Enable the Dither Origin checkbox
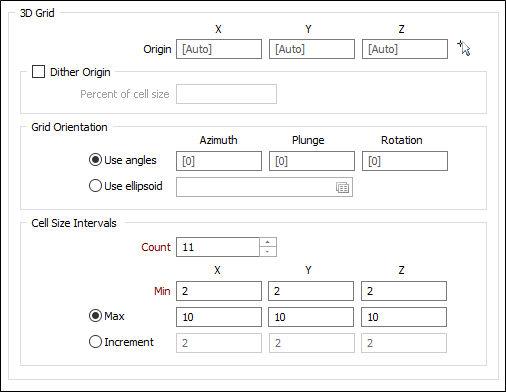 click(x=38, y=72)
